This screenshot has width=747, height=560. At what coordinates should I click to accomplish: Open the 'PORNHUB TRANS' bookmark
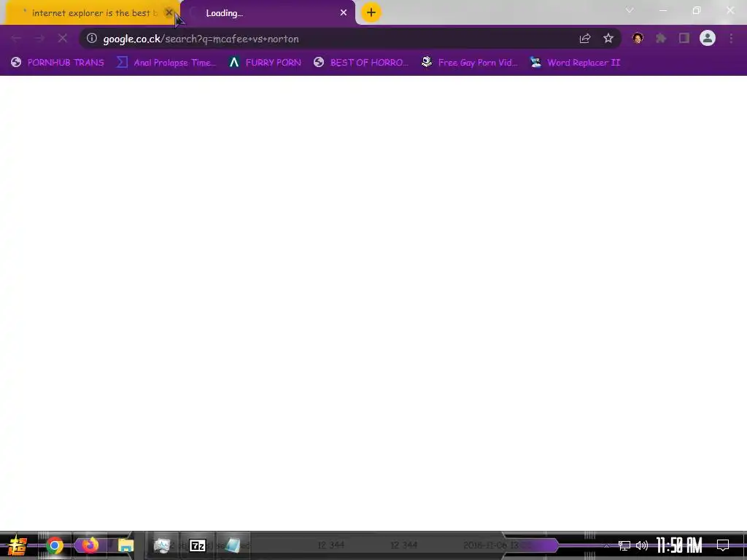[x=58, y=63]
